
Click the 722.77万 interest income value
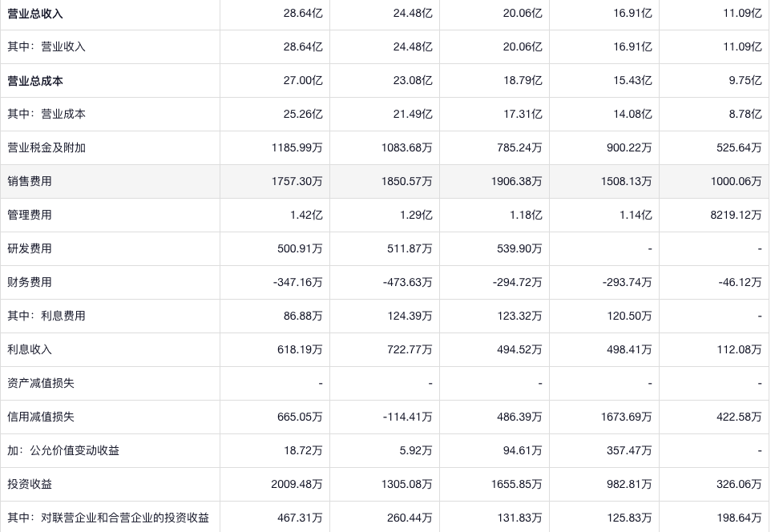pyautogui.click(x=410, y=350)
